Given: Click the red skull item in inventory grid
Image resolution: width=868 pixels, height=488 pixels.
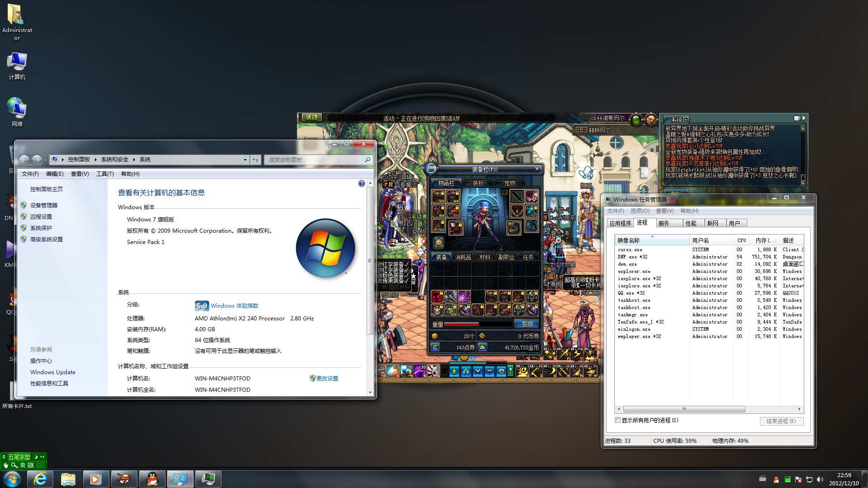Looking at the screenshot, I should [x=437, y=296].
